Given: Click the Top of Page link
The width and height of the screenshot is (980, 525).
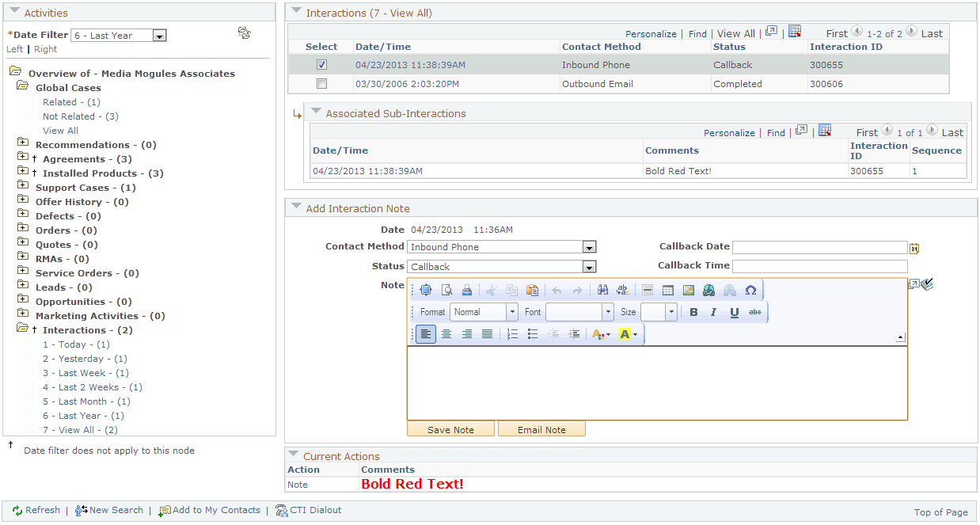Looking at the screenshot, I should [941, 512].
